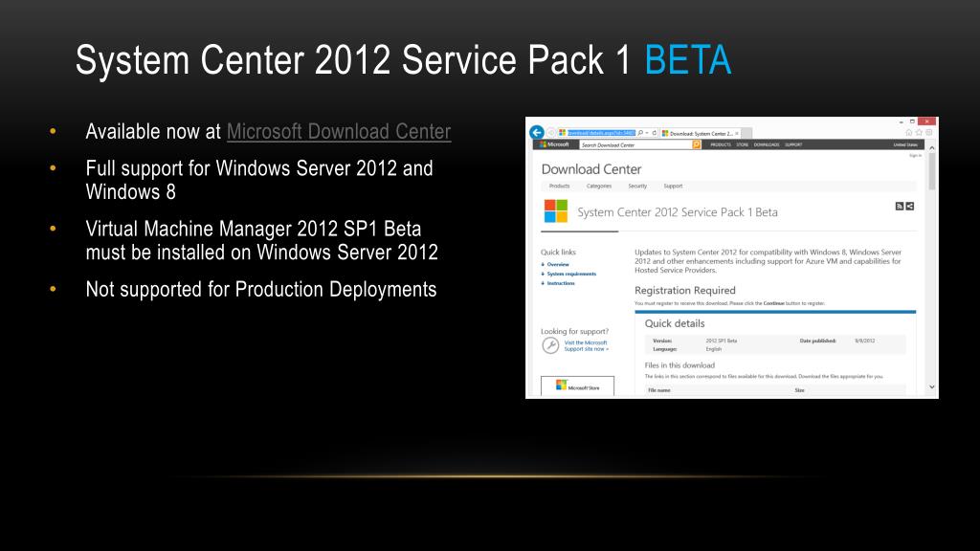
Task: Click the 'Files in this download' heading
Action: point(679,365)
